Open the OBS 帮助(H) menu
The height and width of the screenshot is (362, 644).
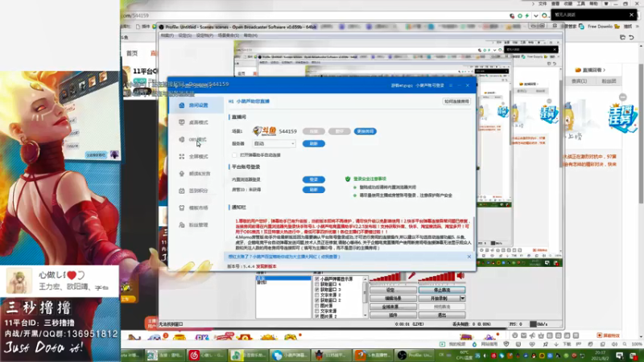click(x=250, y=35)
